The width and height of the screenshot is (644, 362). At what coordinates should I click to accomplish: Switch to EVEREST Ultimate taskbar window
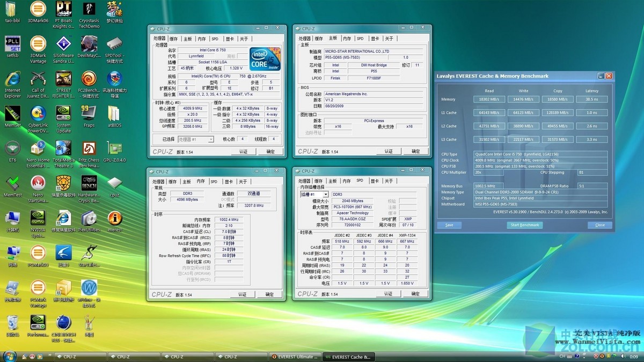point(294,357)
